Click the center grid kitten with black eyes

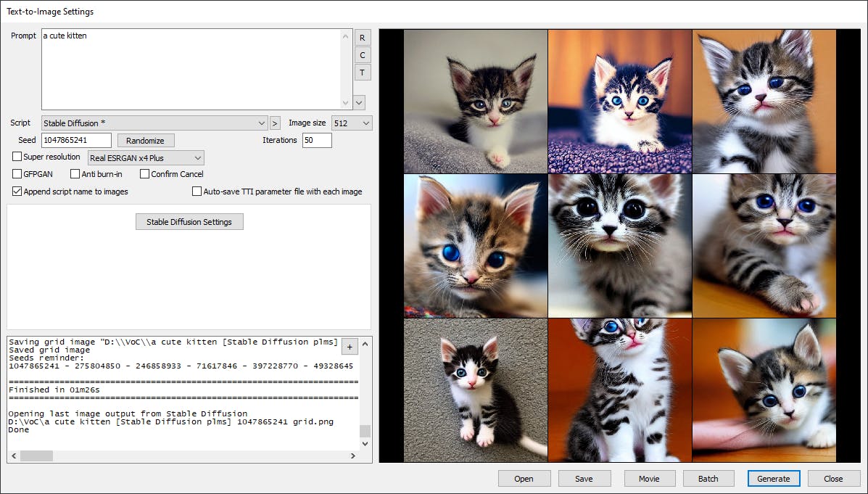pyautogui.click(x=620, y=246)
